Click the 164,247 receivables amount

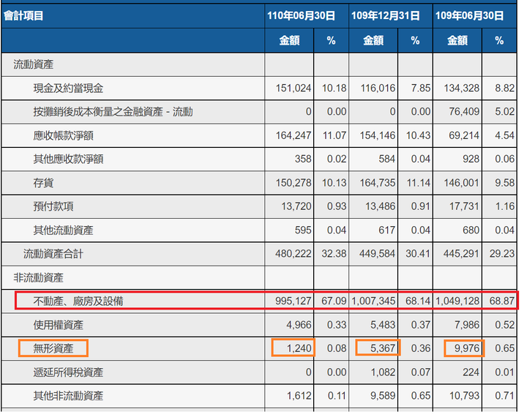pyautogui.click(x=294, y=136)
